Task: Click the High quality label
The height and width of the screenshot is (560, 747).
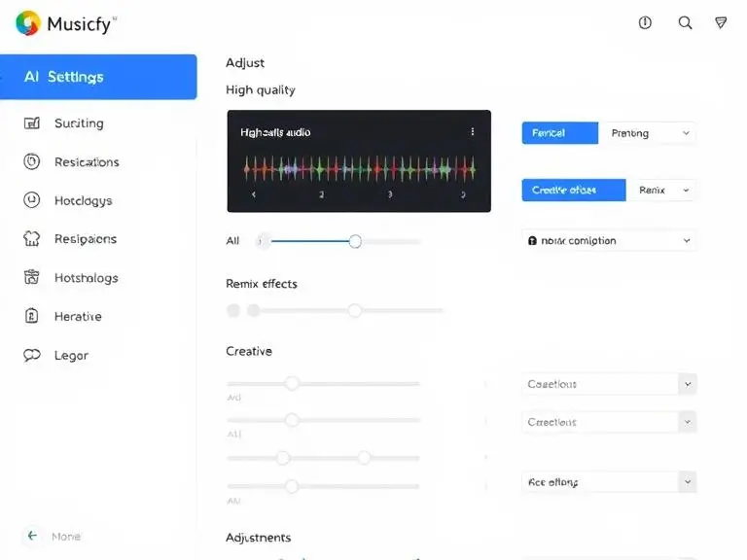Action: tap(261, 90)
